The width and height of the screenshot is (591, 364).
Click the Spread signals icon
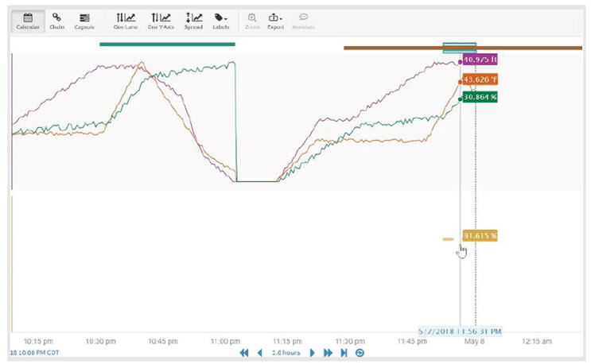point(193,21)
